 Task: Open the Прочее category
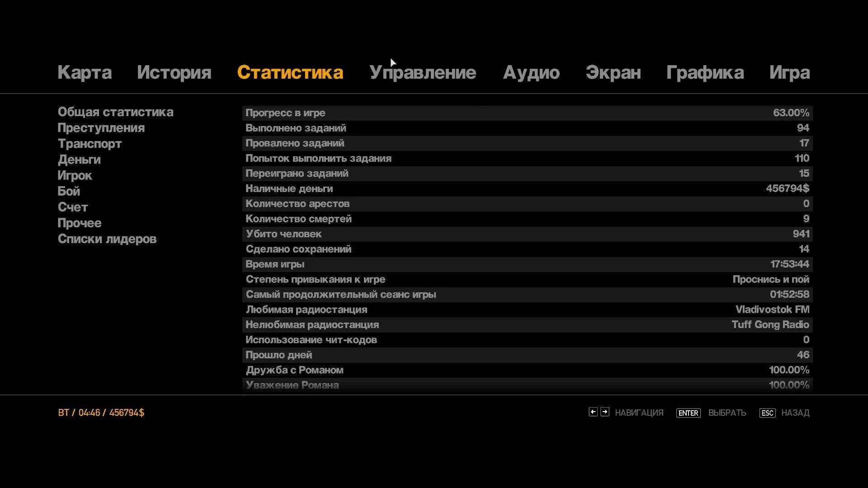[79, 223]
